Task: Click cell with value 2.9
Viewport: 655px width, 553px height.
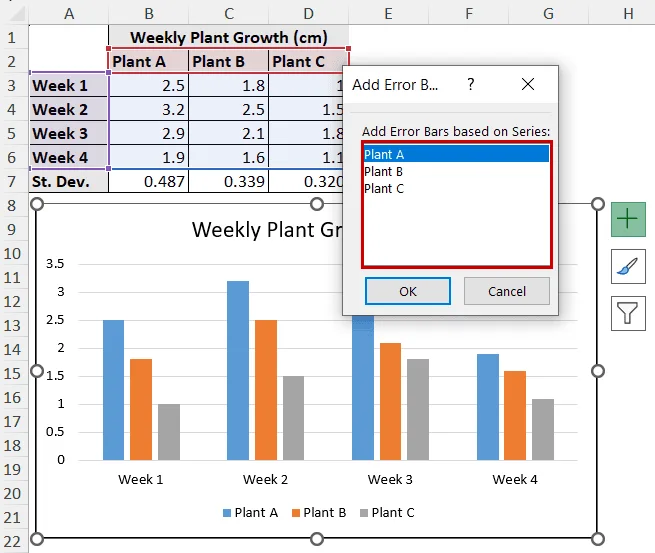Action: coord(149,134)
